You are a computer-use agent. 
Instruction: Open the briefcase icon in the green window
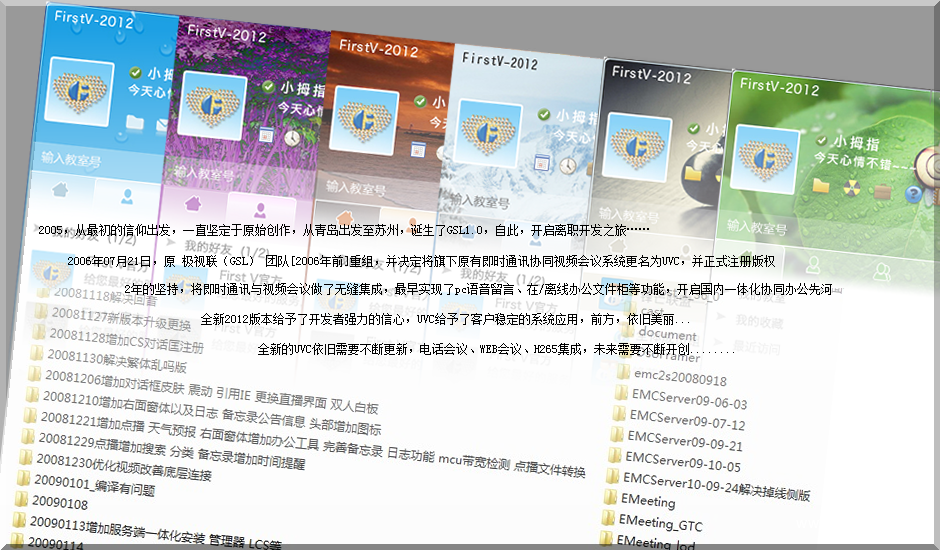pos(882,192)
